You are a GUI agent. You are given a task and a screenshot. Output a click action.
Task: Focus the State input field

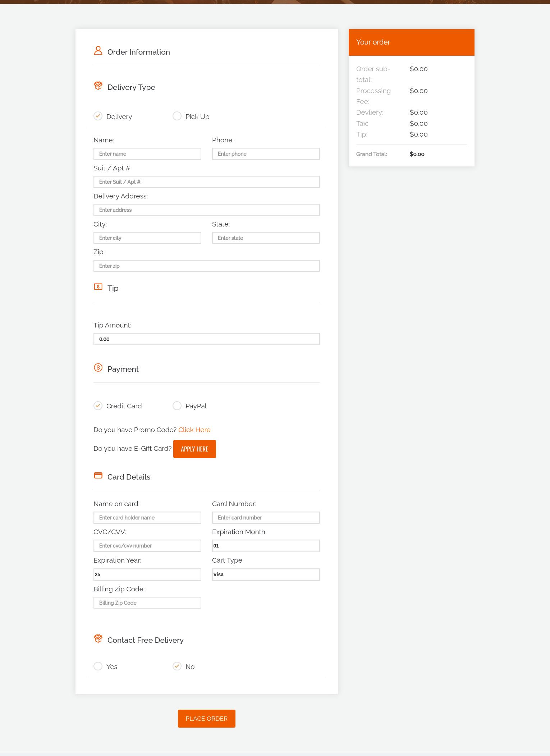(x=266, y=238)
